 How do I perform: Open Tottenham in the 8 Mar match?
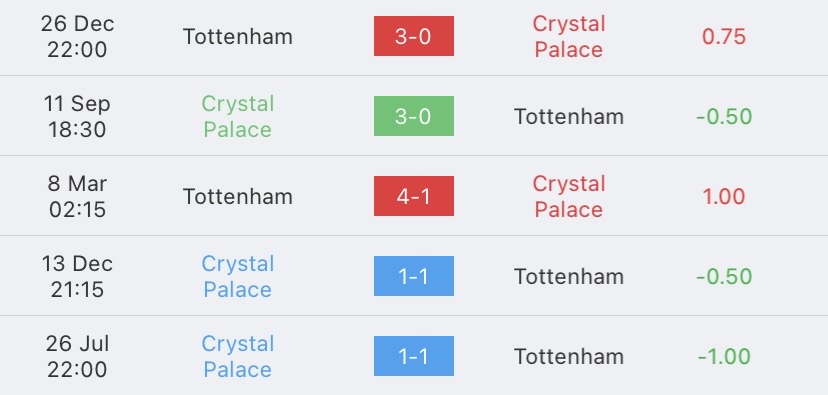(x=238, y=196)
